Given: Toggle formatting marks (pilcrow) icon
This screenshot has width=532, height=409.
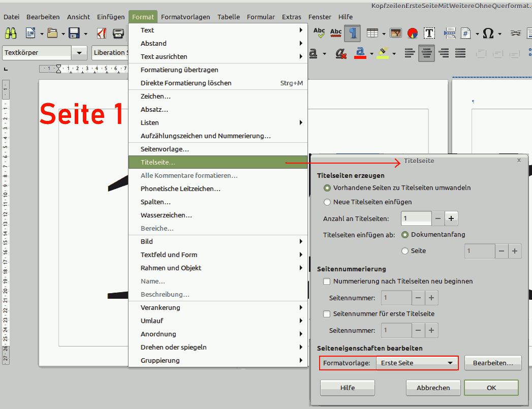Looking at the screenshot, I should (x=353, y=34).
